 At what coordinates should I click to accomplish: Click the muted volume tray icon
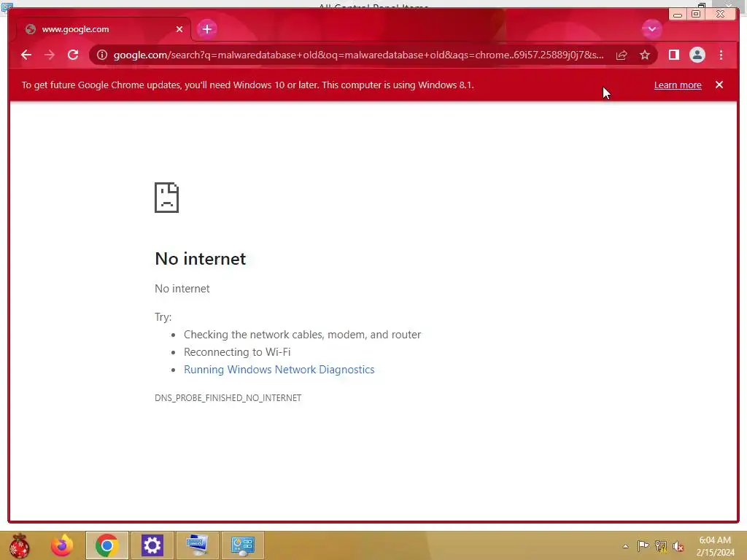click(x=678, y=546)
